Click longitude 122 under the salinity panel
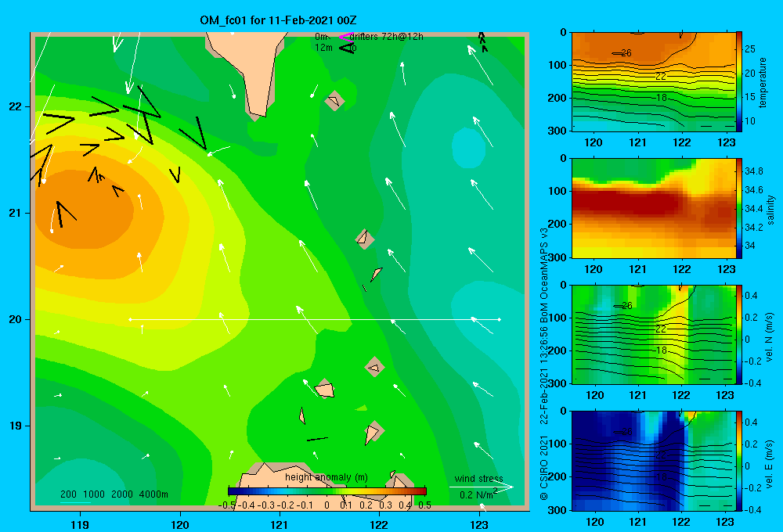Image resolution: width=783 pixels, height=532 pixels. point(682,269)
